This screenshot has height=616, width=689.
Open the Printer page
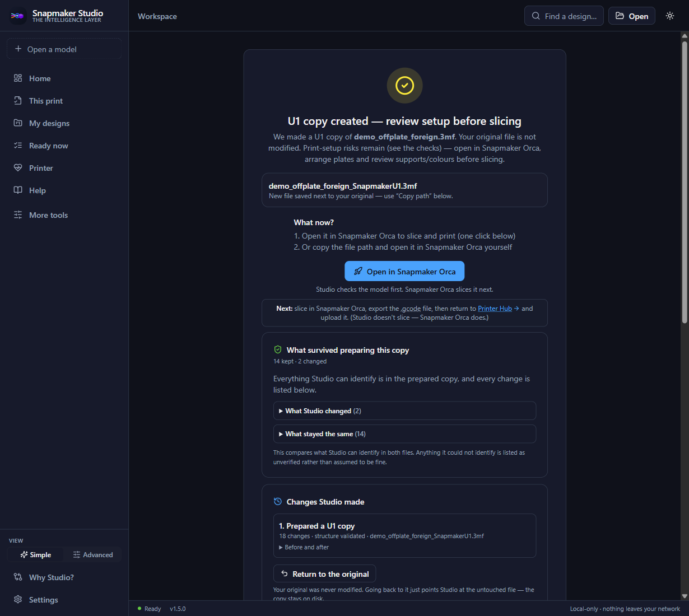tap(64, 168)
